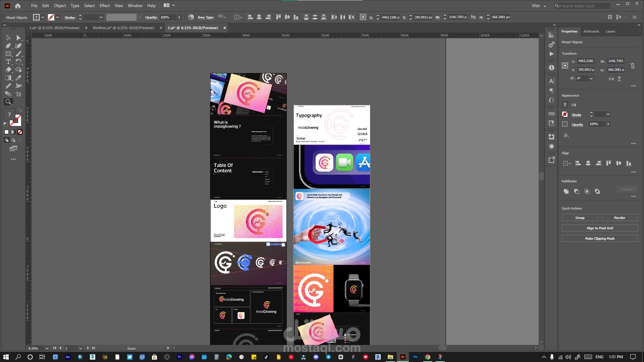Image resolution: width=644 pixels, height=362 pixels.
Task: Click the Make Clipping Mask button
Action: [599, 239]
